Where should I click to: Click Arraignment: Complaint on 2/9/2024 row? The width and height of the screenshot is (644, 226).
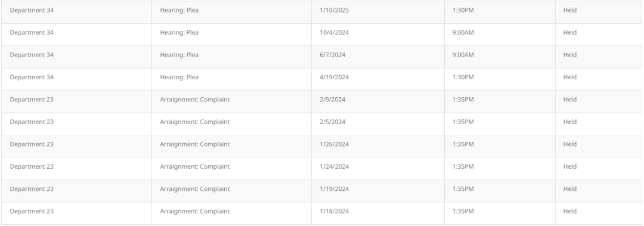tap(194, 100)
